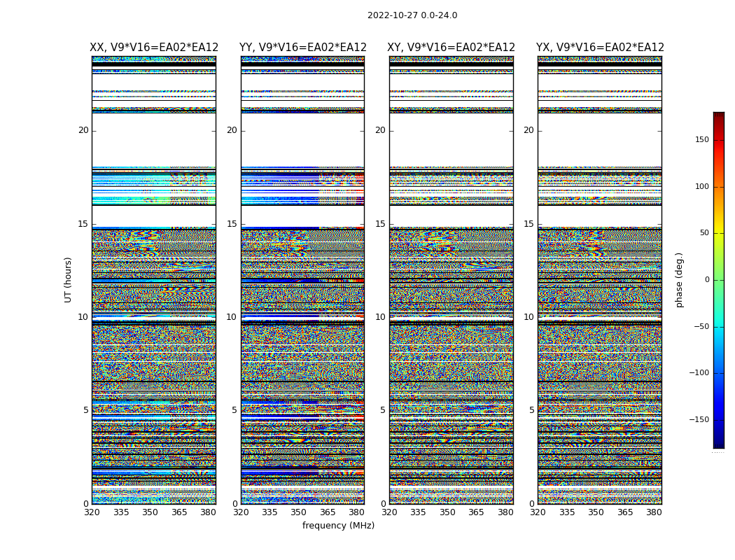
Task: Click colorbar tick label −100
Action: coord(699,373)
